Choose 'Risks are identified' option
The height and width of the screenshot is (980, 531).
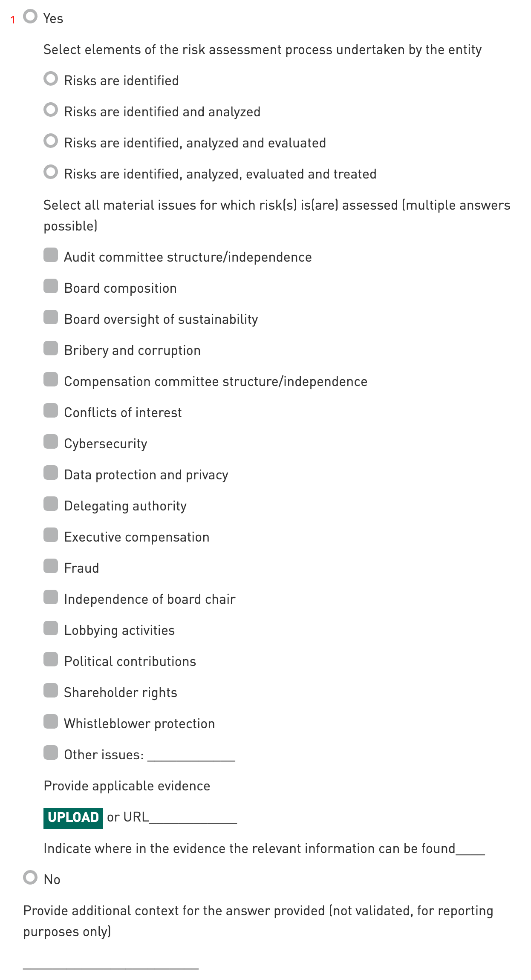(51, 79)
